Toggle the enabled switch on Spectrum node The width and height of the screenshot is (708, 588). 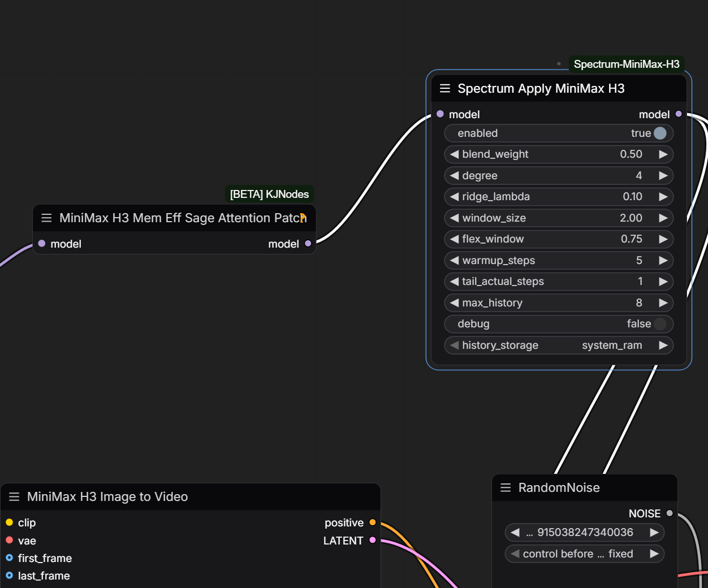[660, 133]
